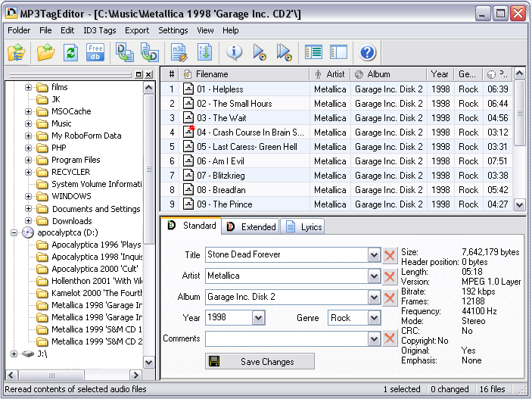
Task: Open the blue Help question mark icon
Action: click(x=368, y=52)
